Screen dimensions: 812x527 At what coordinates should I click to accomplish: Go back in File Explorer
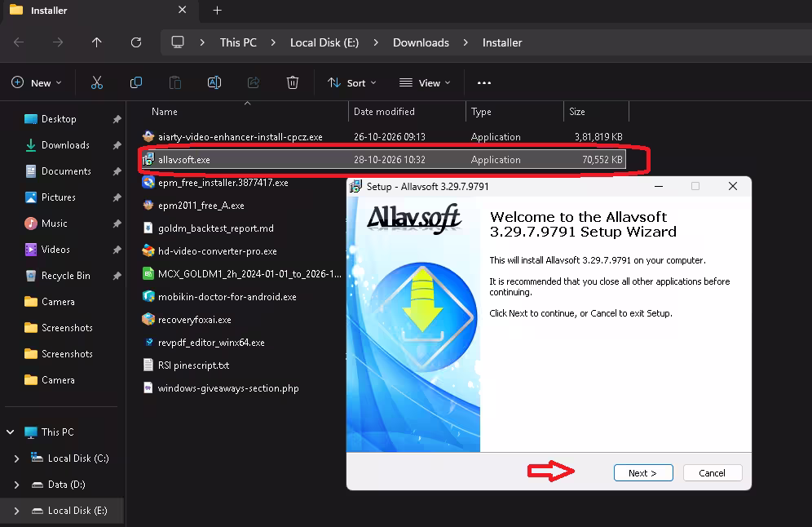[x=19, y=42]
